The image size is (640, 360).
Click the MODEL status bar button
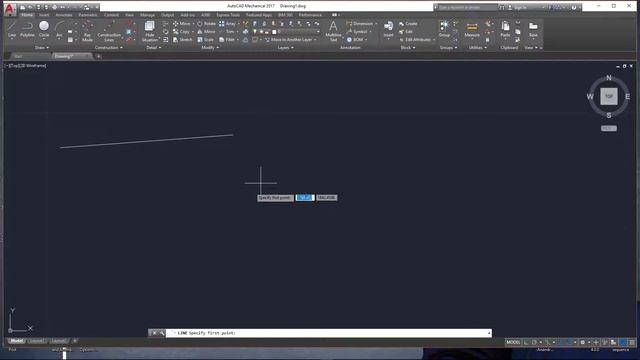513,342
